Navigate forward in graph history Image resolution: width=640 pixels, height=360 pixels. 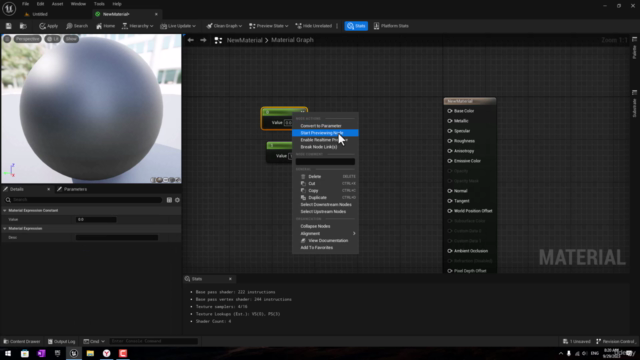203,40
